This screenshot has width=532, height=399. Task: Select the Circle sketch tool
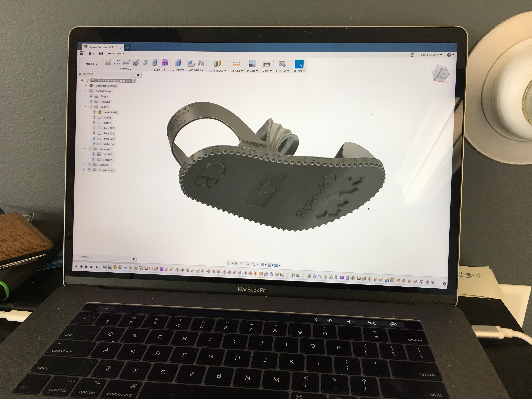point(136,63)
